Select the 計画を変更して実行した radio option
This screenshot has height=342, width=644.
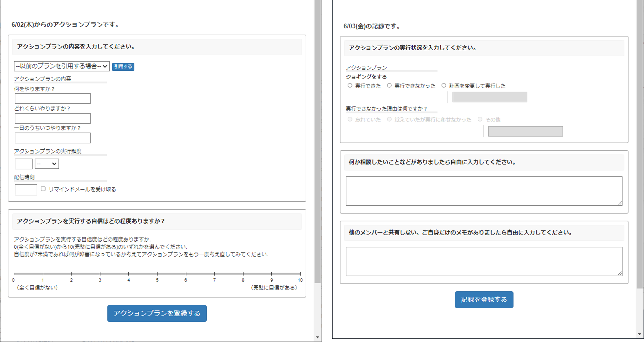444,85
